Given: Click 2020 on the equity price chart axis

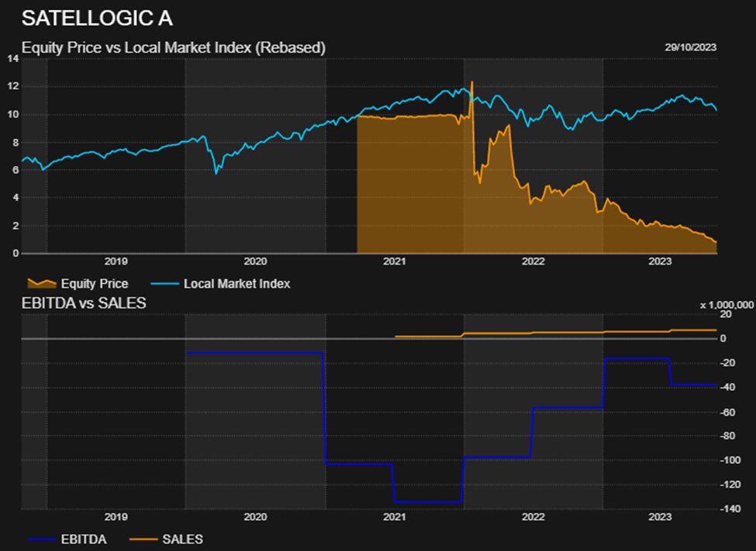Looking at the screenshot, I should pos(255,262).
